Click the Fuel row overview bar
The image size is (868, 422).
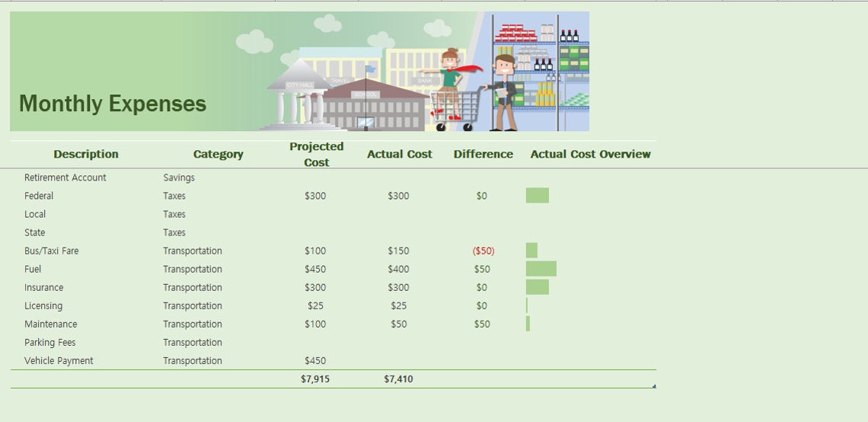click(541, 269)
